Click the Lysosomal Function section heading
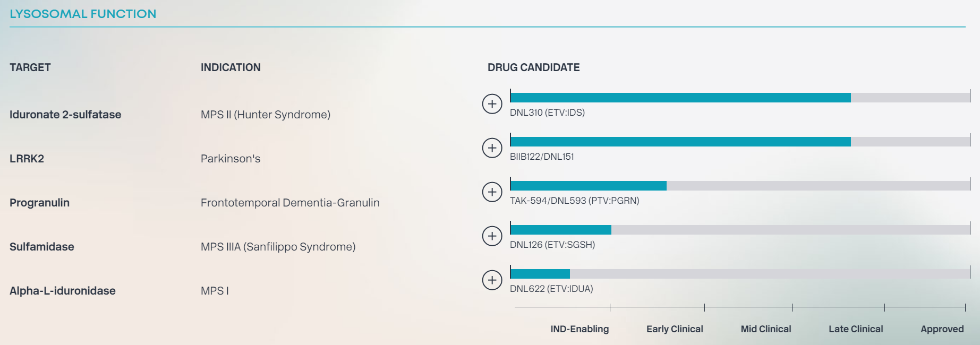Screen dimensions: 980x345 coord(83,14)
